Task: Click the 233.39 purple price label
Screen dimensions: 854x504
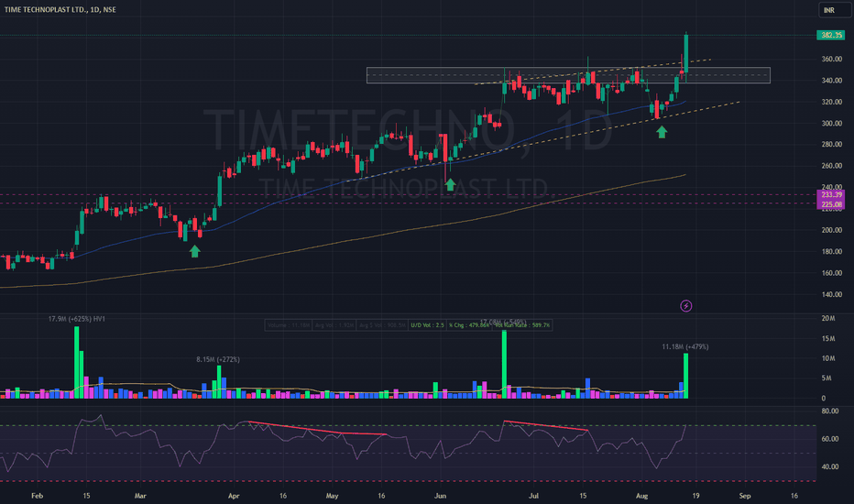Action: point(830,194)
